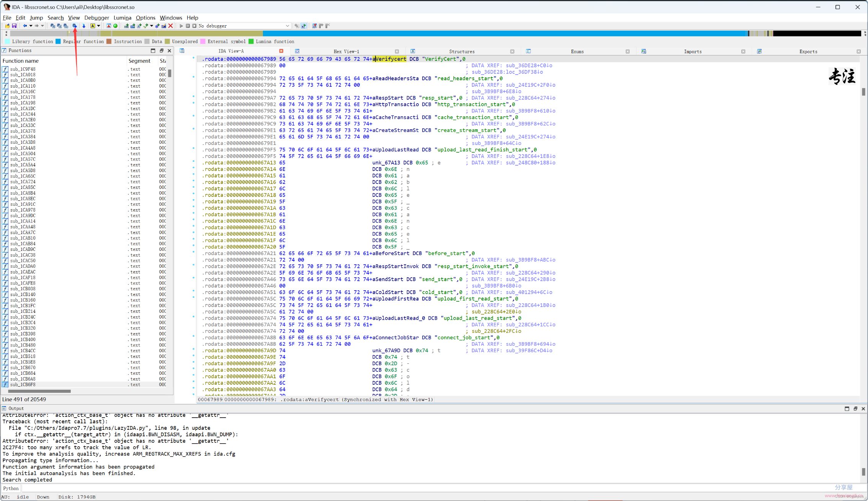Click the aVerifycert label in disassembly
Screen dimensions: 868x501
pyautogui.click(x=389, y=59)
